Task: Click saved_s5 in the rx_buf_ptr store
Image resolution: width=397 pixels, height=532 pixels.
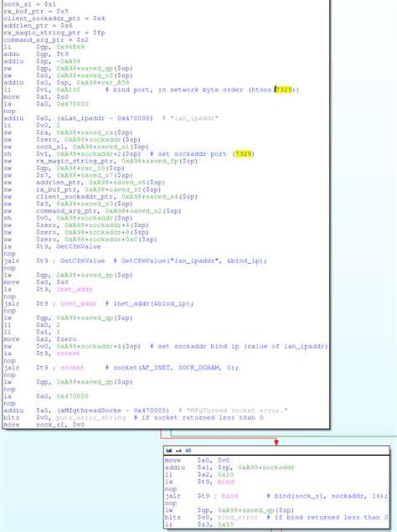Action: [125, 189]
